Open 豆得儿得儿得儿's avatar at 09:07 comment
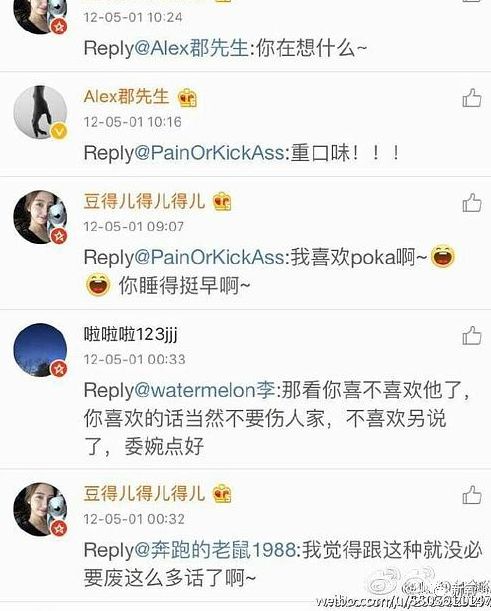 [x=40, y=217]
